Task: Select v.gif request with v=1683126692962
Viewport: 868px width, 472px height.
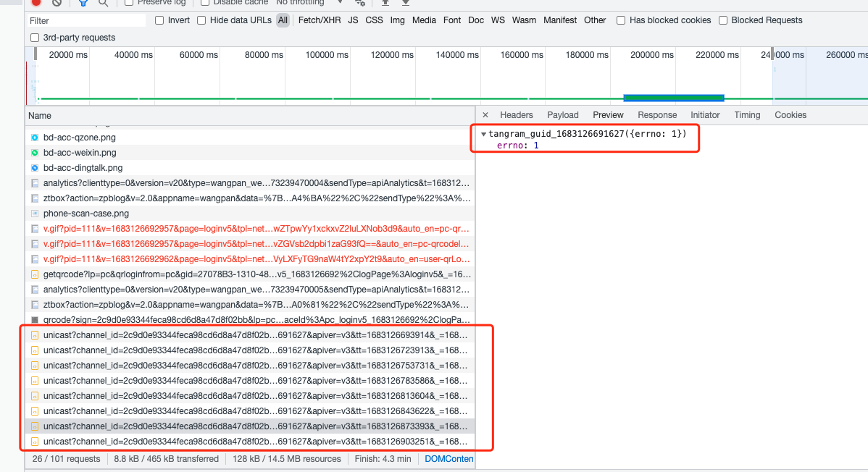Action: tap(250, 259)
